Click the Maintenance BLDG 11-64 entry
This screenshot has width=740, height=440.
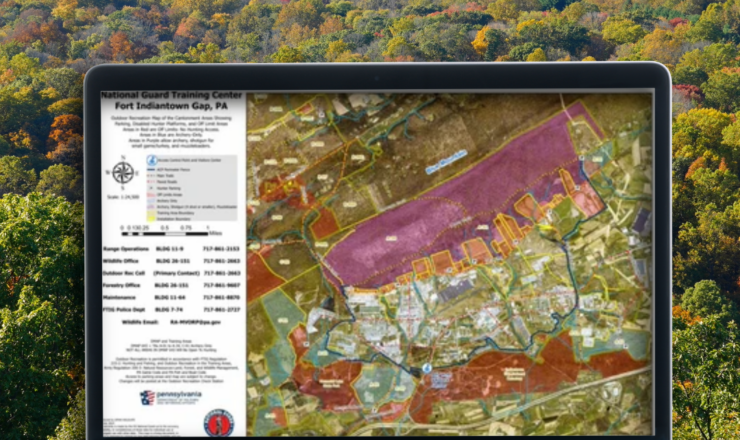pyautogui.click(x=170, y=297)
